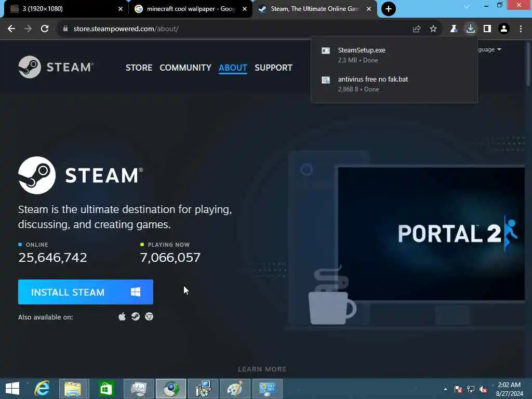Open the COMMUNITY menu

[x=185, y=68]
